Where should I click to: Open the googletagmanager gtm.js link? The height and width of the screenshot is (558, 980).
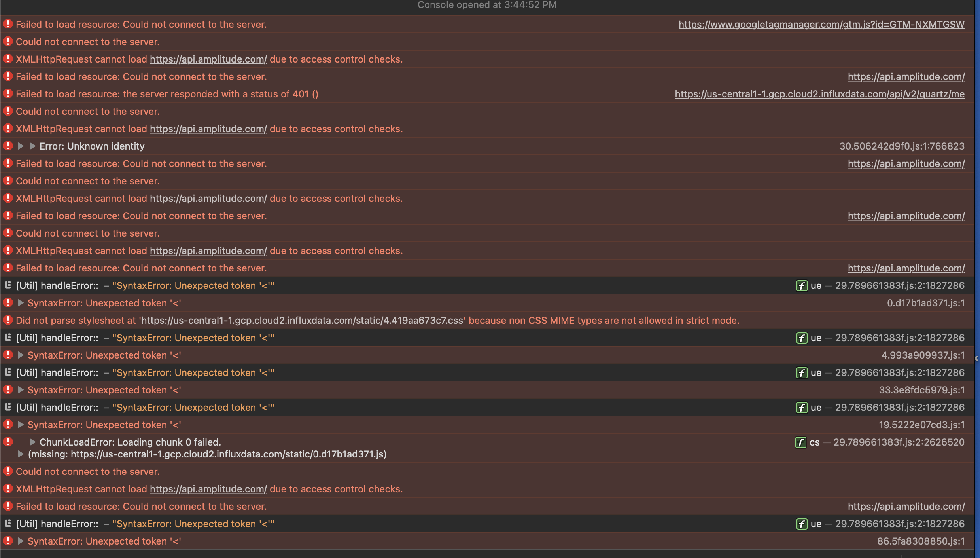coord(821,24)
